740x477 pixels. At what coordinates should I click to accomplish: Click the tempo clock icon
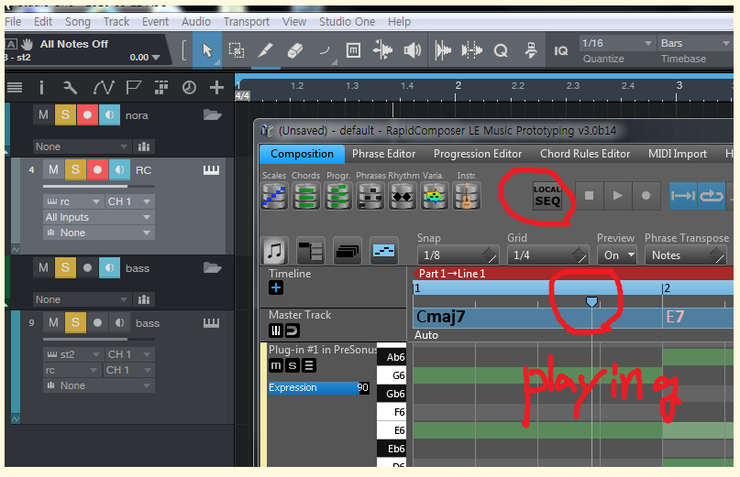pyautogui.click(x=189, y=87)
